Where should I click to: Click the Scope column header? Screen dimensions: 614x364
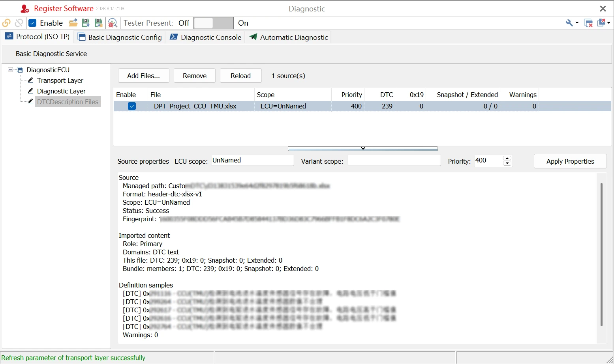(x=293, y=95)
